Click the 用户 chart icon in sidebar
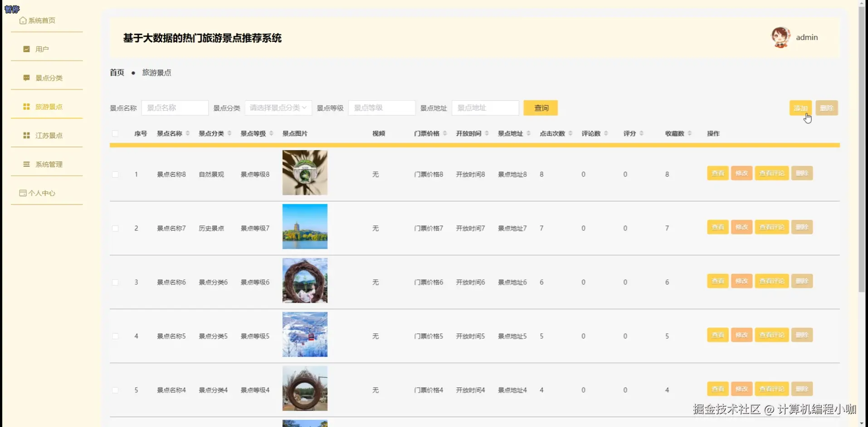The image size is (868, 427). [26, 49]
